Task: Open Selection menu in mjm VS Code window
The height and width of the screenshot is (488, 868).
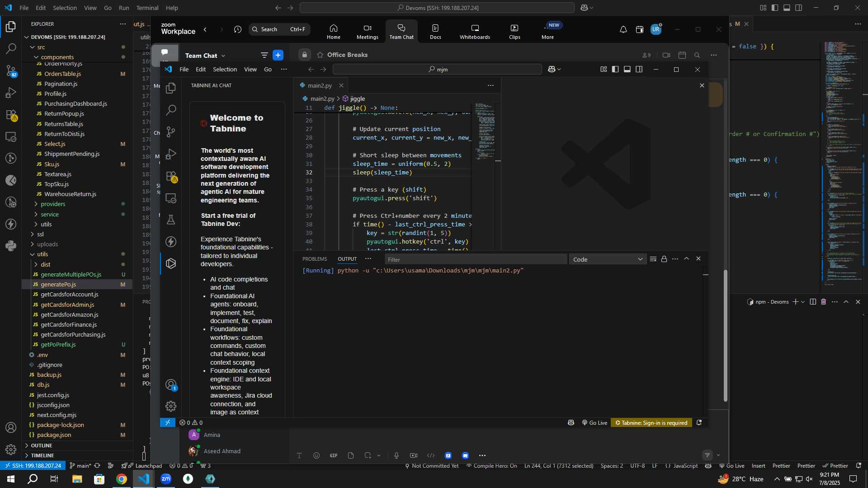Action: (225, 69)
